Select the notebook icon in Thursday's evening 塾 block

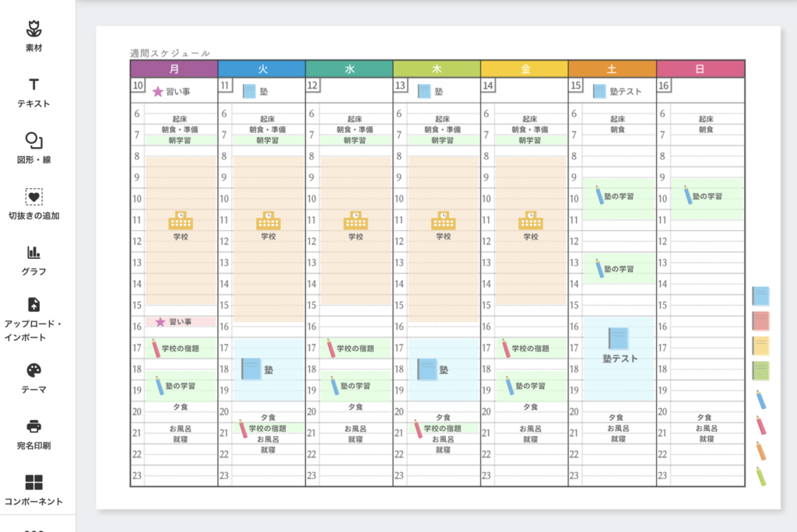pos(427,369)
